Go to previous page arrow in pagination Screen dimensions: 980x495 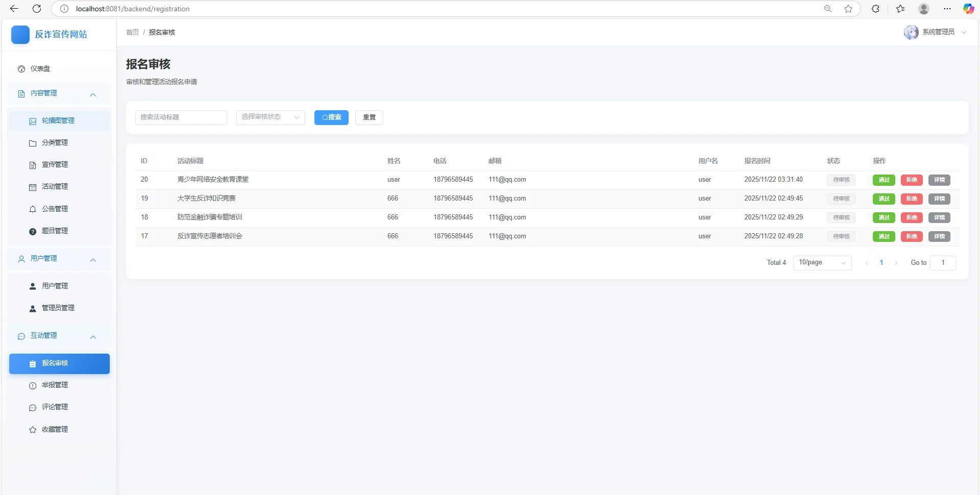click(x=867, y=263)
